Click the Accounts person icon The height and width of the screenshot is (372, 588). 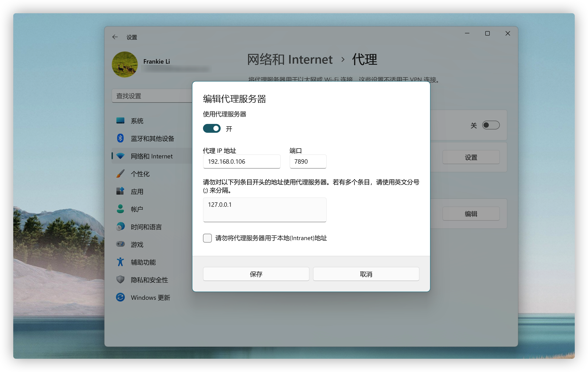tap(120, 209)
